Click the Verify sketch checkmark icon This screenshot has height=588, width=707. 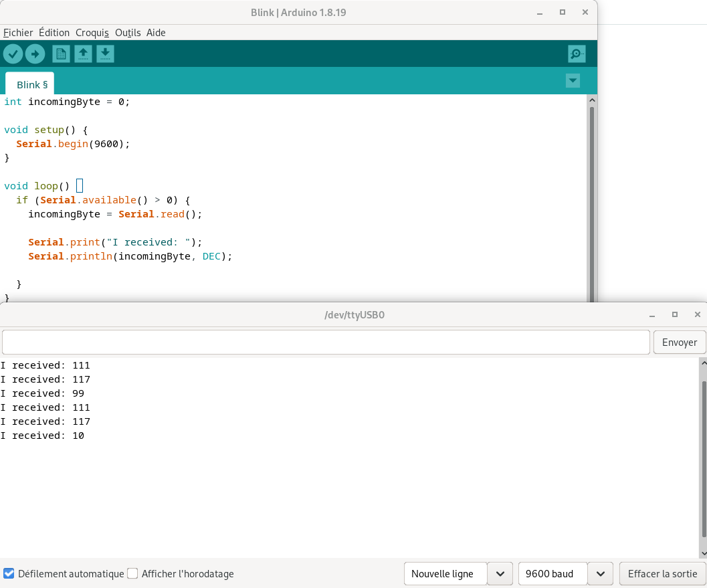(13, 54)
